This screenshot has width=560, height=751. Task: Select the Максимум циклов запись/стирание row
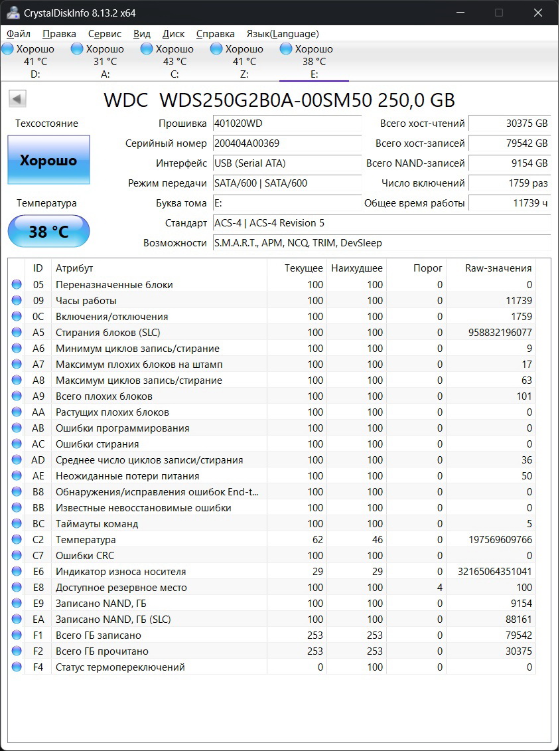click(272, 380)
